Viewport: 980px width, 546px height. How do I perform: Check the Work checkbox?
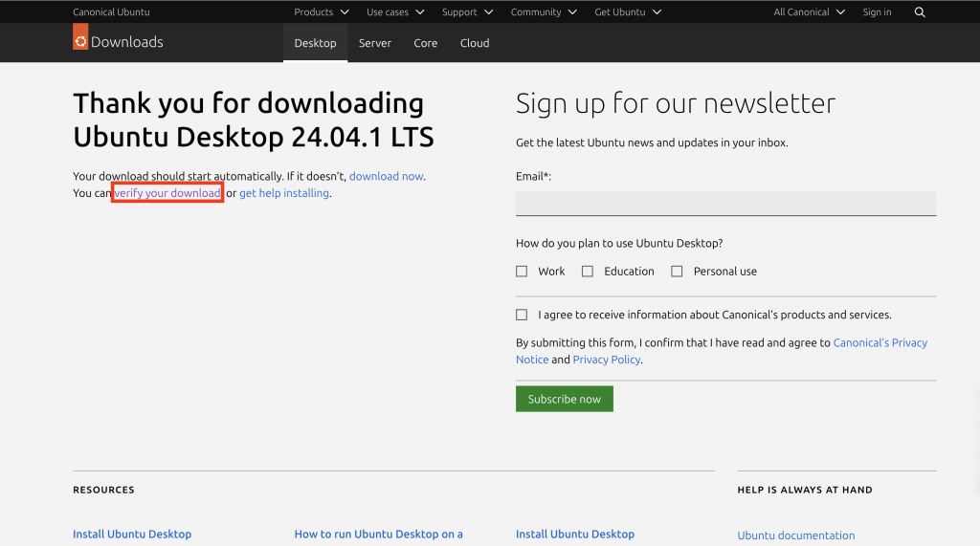tap(522, 272)
